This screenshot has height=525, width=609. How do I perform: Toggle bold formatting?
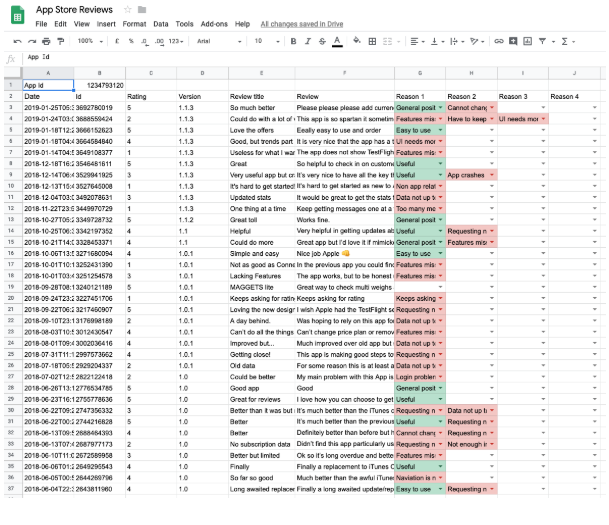click(x=293, y=41)
